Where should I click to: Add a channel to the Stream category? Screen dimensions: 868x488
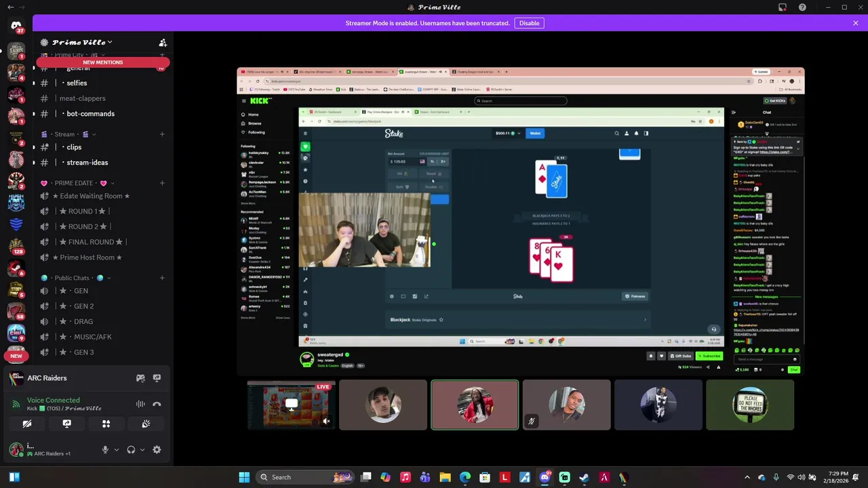click(x=162, y=134)
